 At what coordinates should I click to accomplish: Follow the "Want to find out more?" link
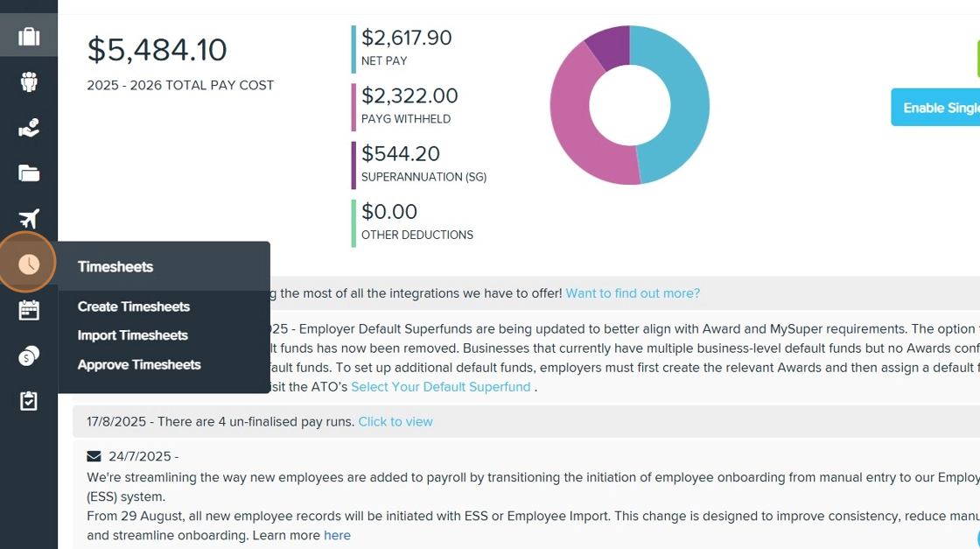pyautogui.click(x=633, y=293)
